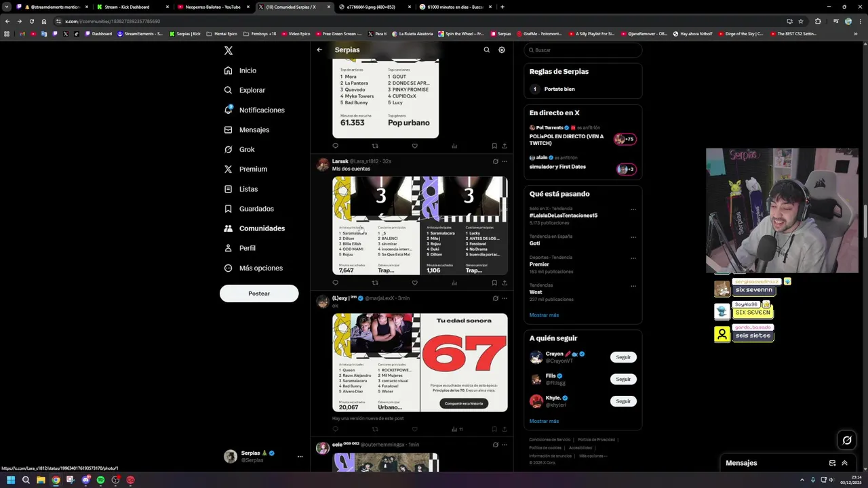Click the community search magnifier icon
The image size is (868, 488).
point(486,49)
